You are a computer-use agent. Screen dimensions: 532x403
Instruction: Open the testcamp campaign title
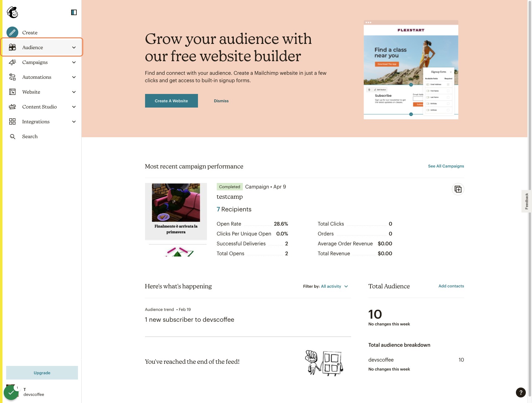point(230,197)
